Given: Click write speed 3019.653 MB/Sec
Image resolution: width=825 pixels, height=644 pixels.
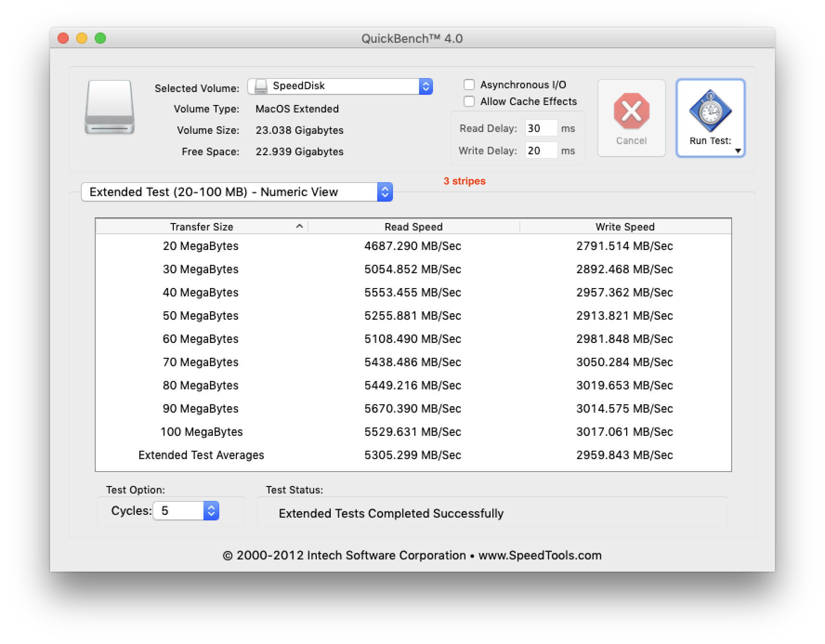Looking at the screenshot, I should coord(625,385).
